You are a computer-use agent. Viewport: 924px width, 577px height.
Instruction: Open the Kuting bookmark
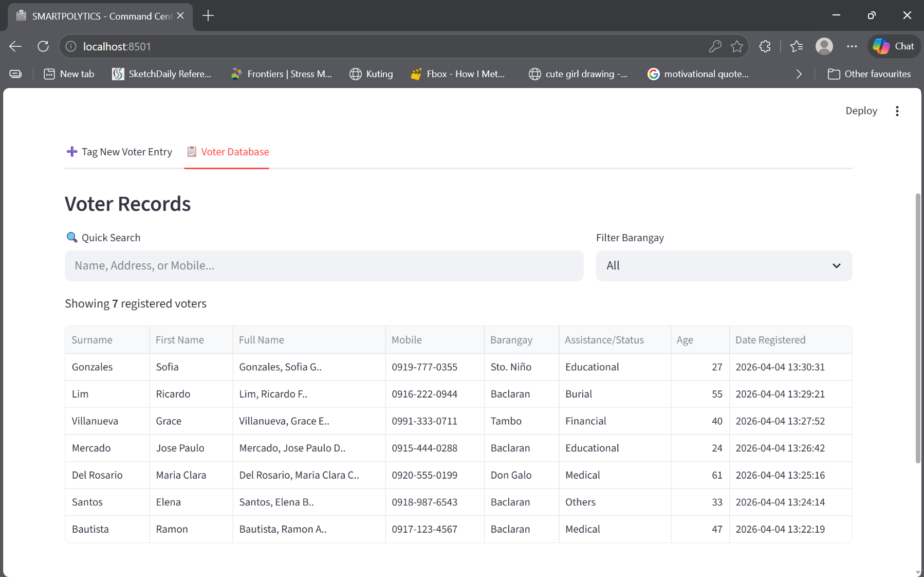(x=371, y=74)
